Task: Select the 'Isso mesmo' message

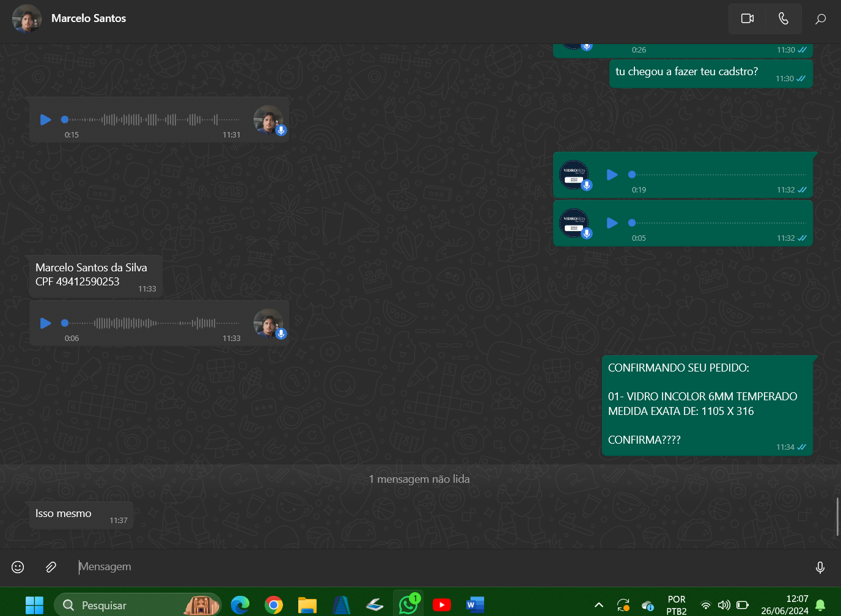Action: point(80,515)
